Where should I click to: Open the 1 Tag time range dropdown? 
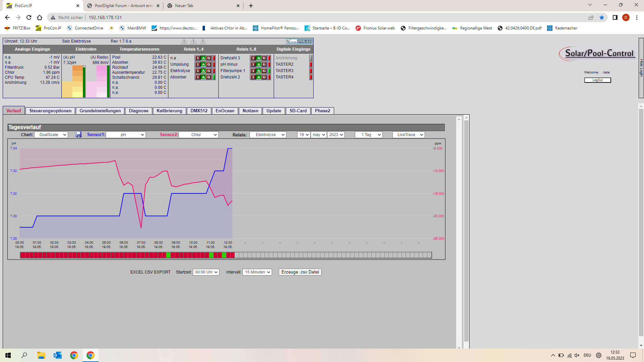(369, 135)
